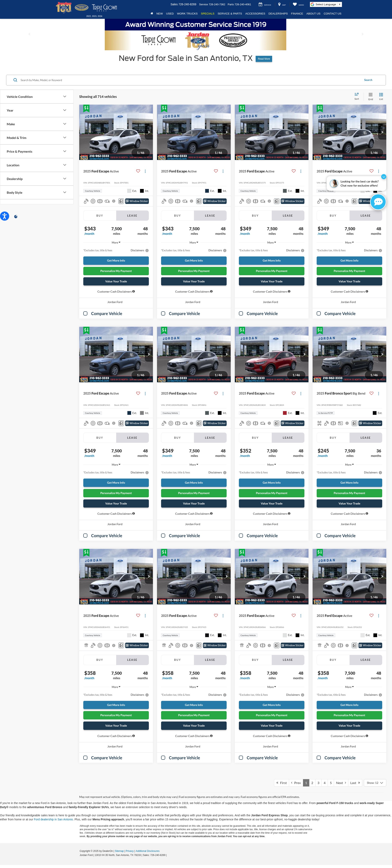Save the first $343 Escape with heart icon
This screenshot has width=392, height=868.
138,171
